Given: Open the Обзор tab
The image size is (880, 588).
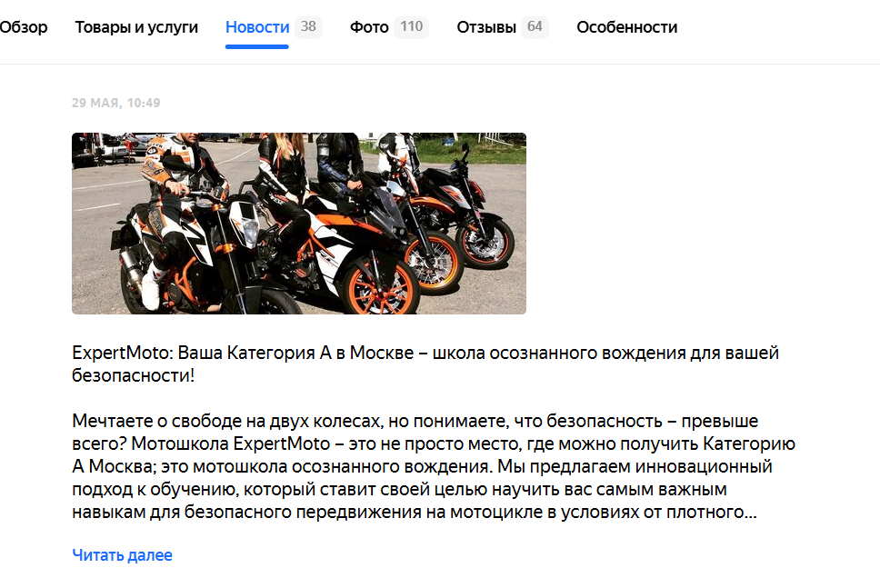Looking at the screenshot, I should click(23, 27).
